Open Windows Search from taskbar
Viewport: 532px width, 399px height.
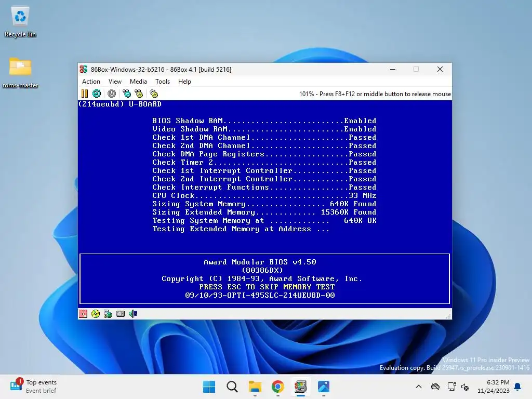click(x=232, y=387)
